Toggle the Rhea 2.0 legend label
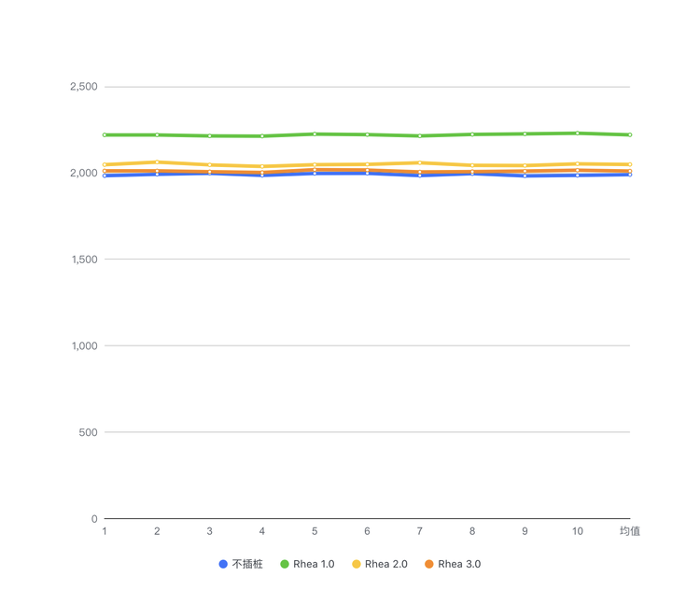 coord(385,564)
